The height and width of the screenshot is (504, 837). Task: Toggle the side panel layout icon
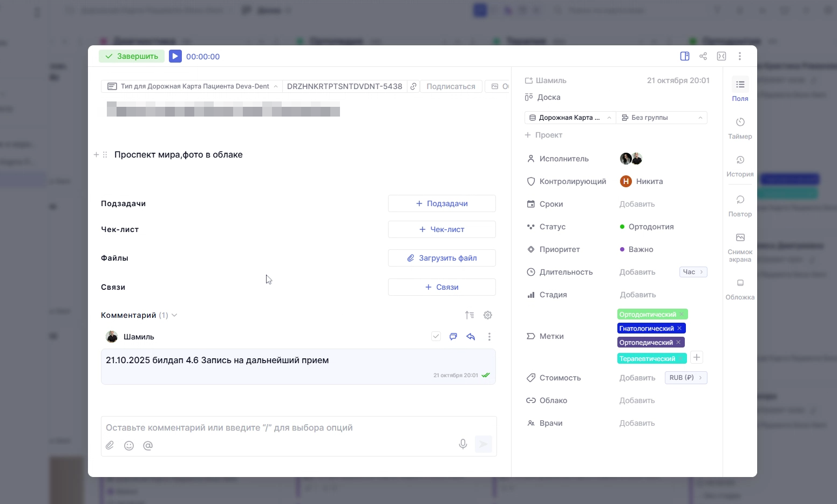[685, 56]
